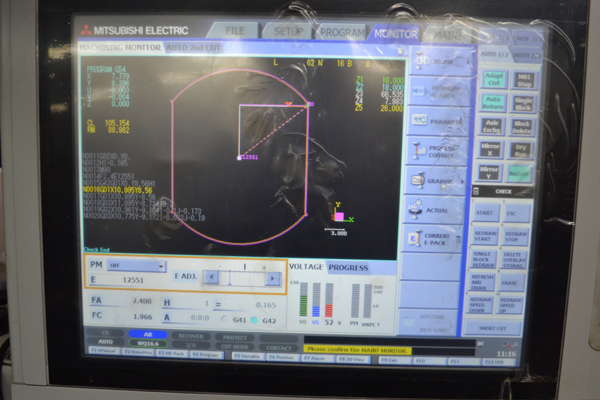
Task: Open F7 Alarm function key
Action: 315,359
